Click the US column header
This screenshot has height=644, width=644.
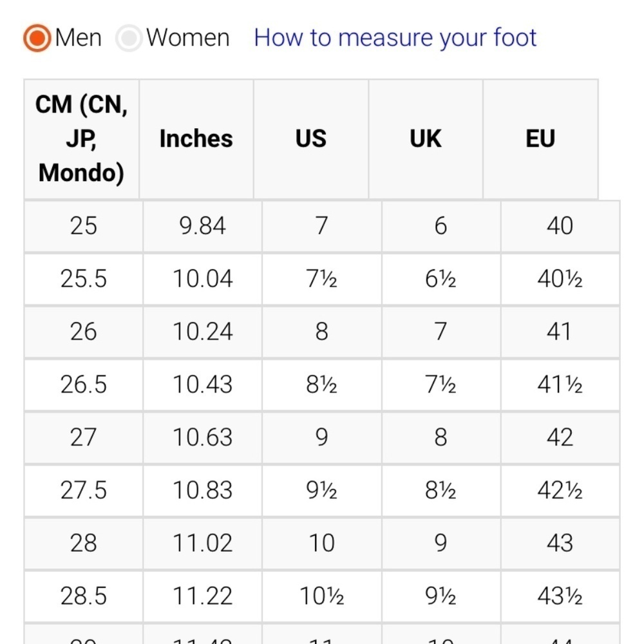click(x=311, y=139)
